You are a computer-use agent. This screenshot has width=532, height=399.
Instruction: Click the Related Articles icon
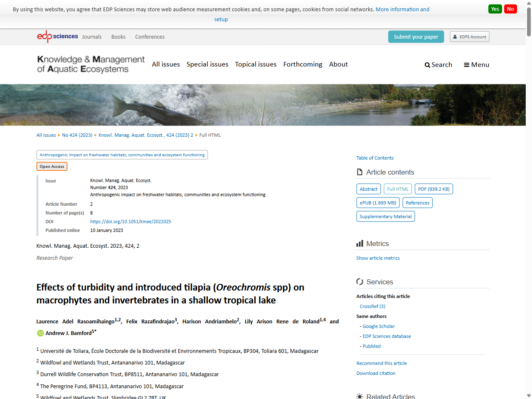(x=359, y=396)
